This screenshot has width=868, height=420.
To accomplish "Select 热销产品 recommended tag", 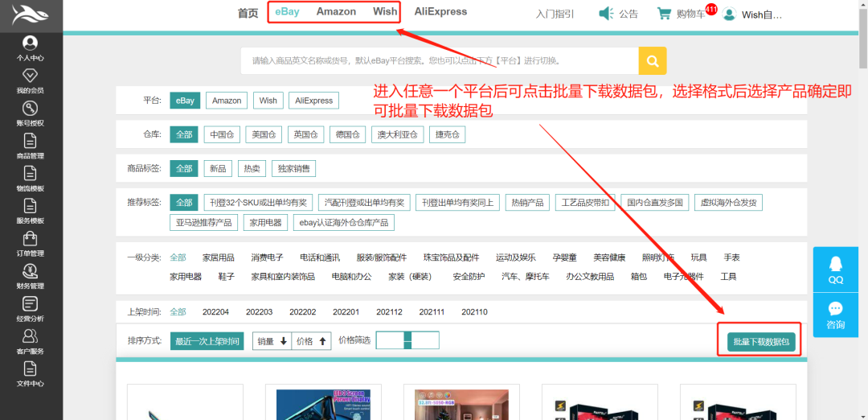I will [528, 203].
